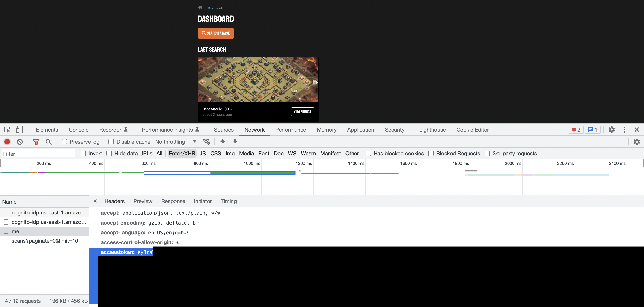Click Export HAR download arrow
This screenshot has height=307, width=644.
click(235, 142)
